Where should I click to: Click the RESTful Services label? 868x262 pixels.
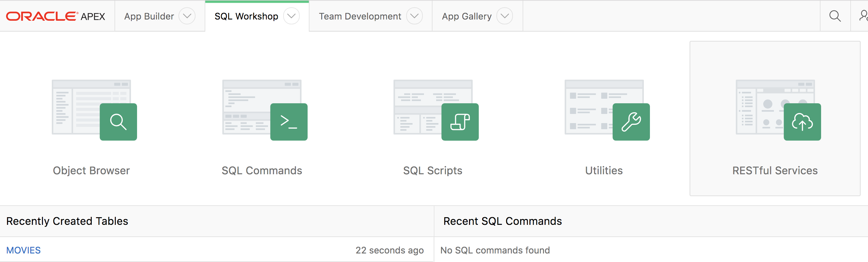click(775, 171)
